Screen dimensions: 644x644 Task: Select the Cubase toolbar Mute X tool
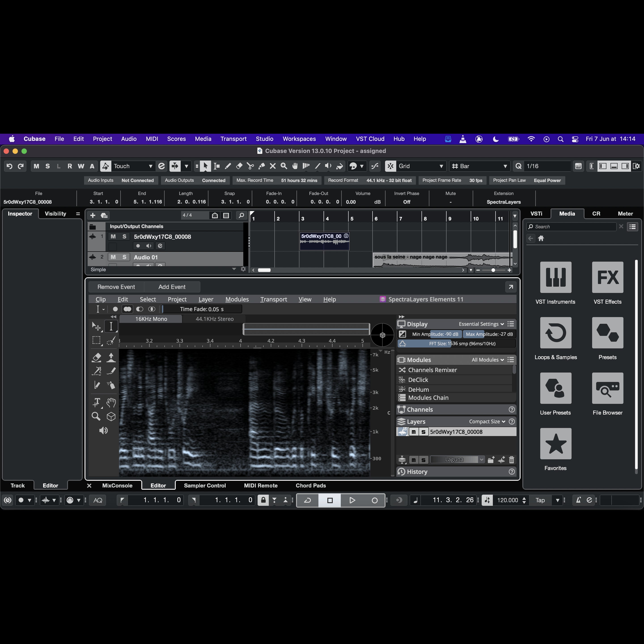[273, 166]
